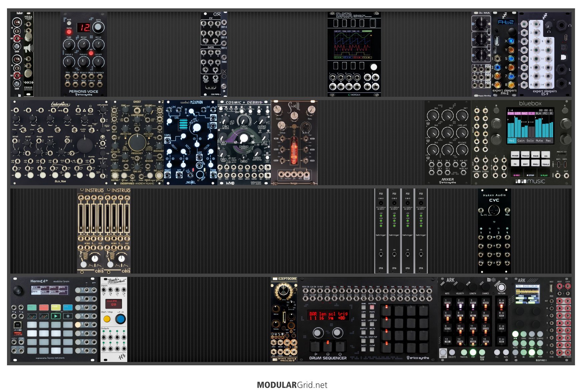This screenshot has width=585, height=392.
Task: Click the EDIT button on bluebox
Action: pos(526,163)
